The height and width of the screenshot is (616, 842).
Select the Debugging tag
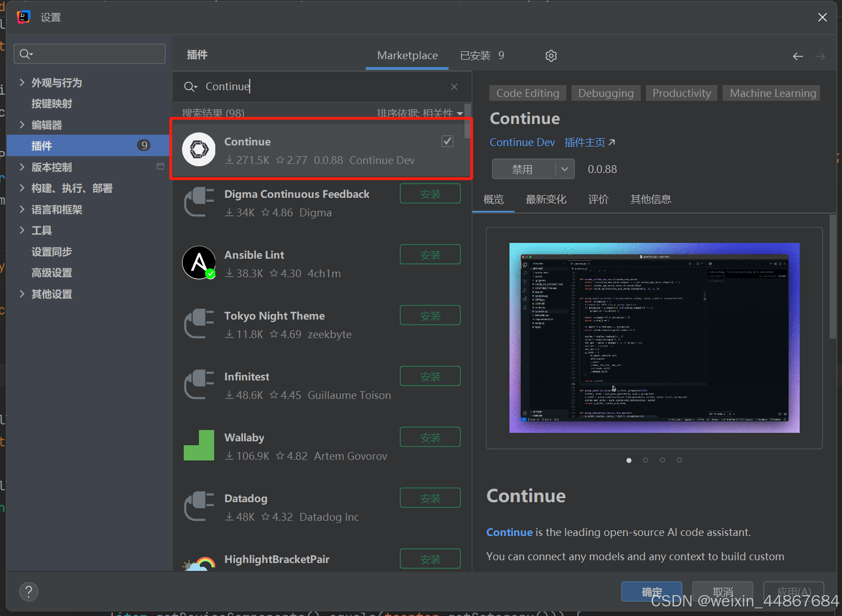[606, 93]
